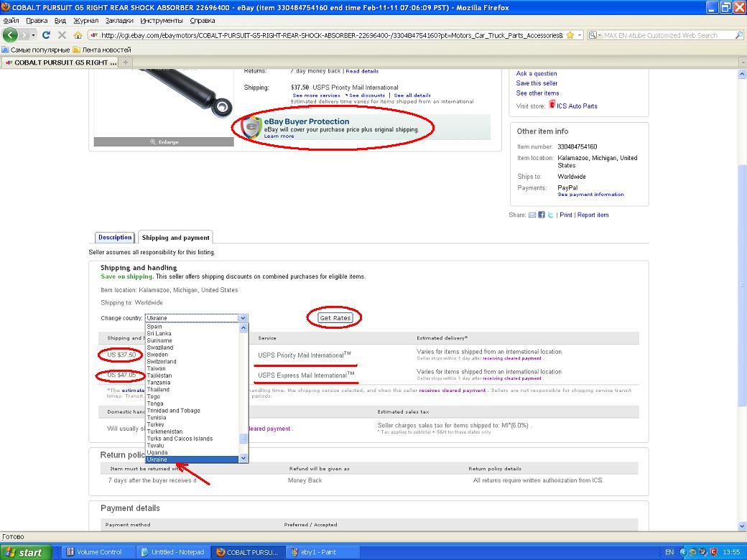This screenshot has height=560, width=747.
Task: Click the page vertical scrollbar thumb
Action: [742, 286]
